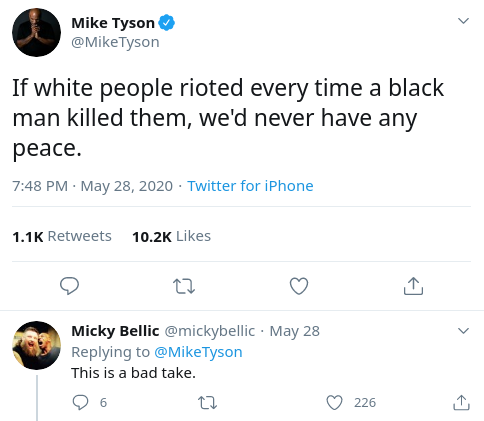Click the reply icon under the main tweet

(x=69, y=286)
